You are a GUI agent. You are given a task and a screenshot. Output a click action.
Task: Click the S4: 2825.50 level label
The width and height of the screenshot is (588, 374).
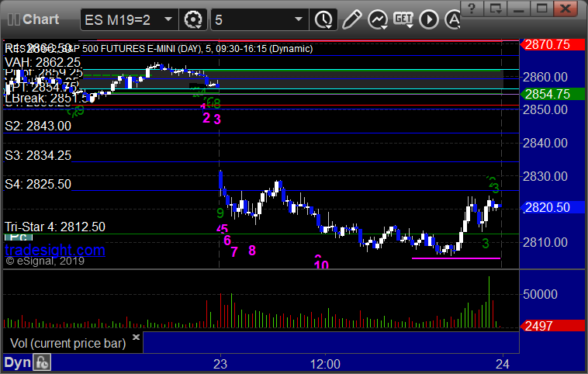point(38,184)
